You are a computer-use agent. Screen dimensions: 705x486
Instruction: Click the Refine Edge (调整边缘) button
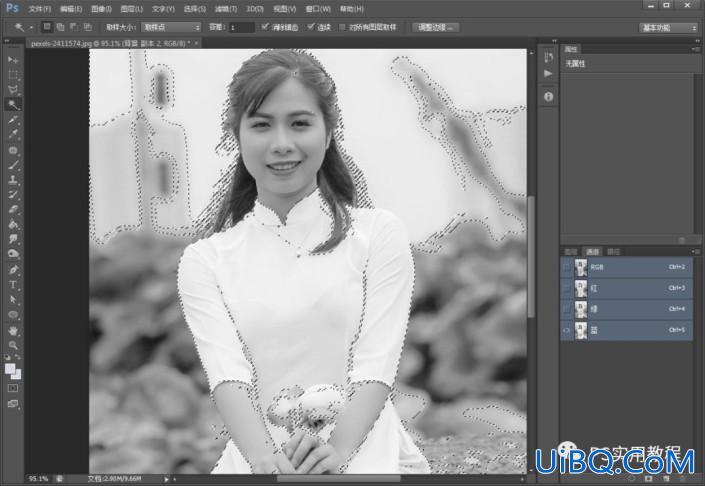[x=436, y=27]
